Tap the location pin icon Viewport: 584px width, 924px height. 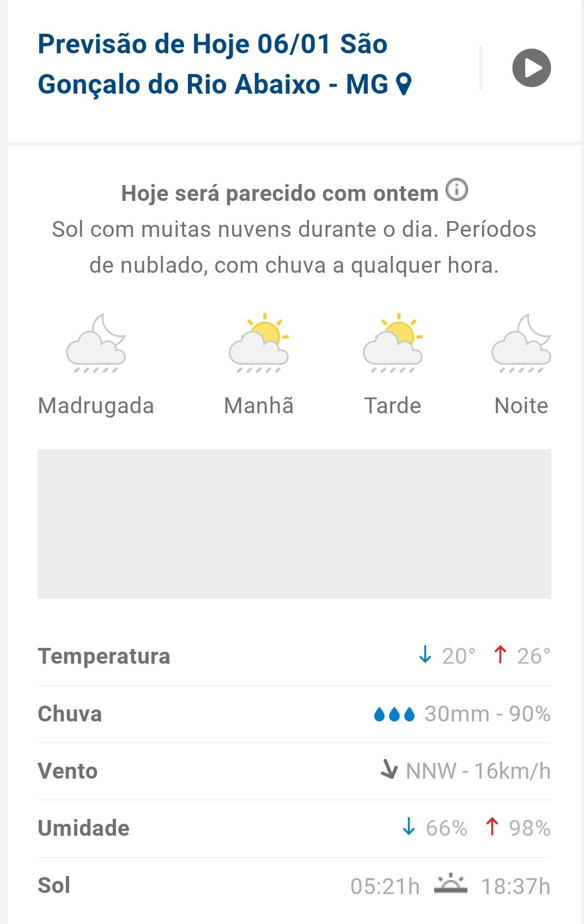coord(403,85)
